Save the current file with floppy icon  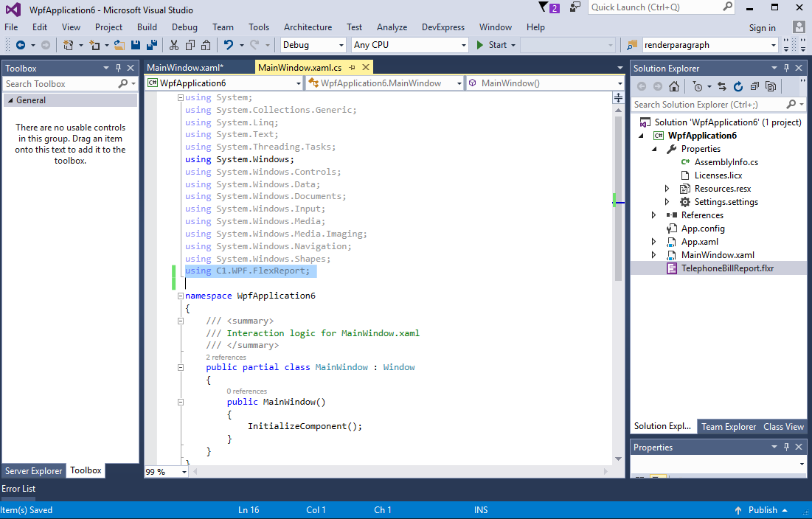(x=136, y=45)
